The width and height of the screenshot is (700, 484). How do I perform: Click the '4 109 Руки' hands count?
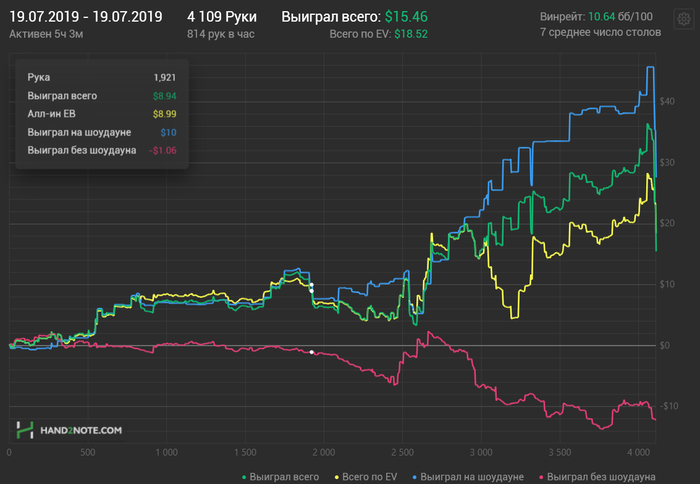coord(222,17)
